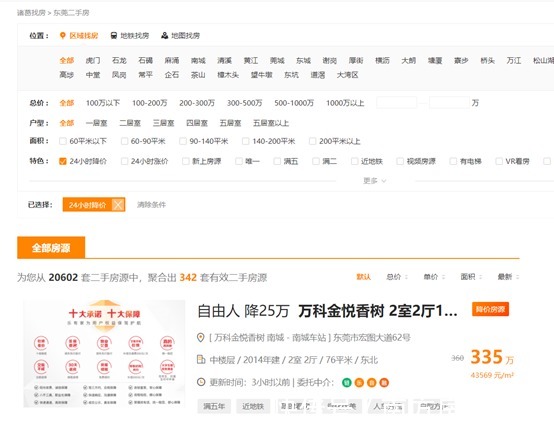Check the 近地铁 feature checkbox
Image resolution: width=554 pixels, height=428 pixels.
354,162
